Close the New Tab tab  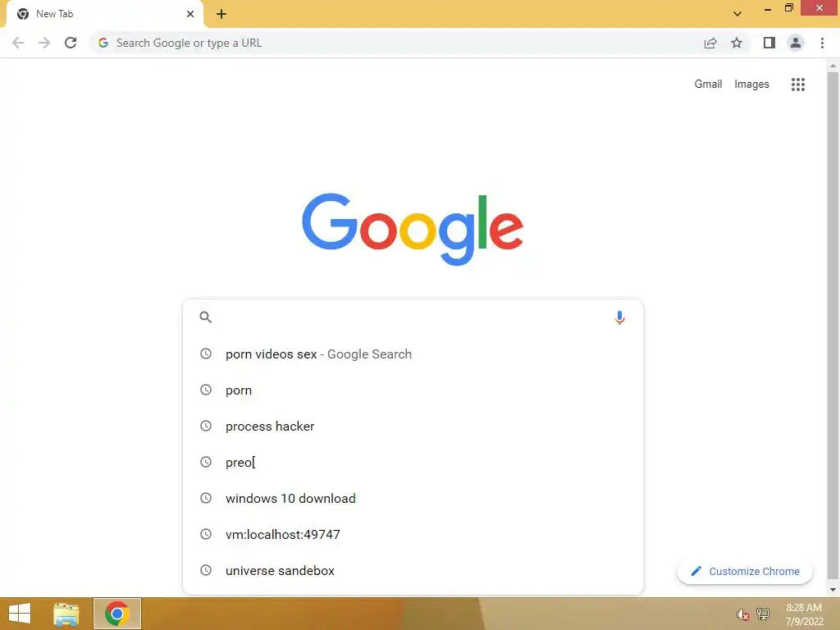click(190, 14)
